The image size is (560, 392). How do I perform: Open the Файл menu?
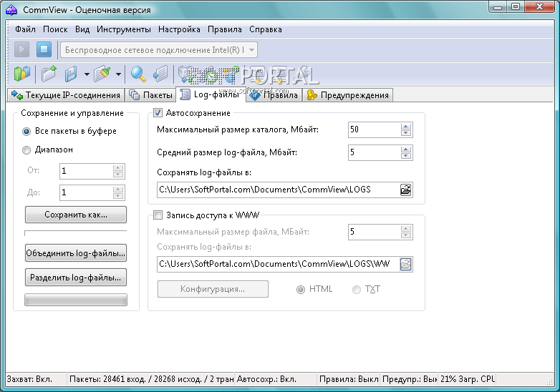click(x=25, y=29)
